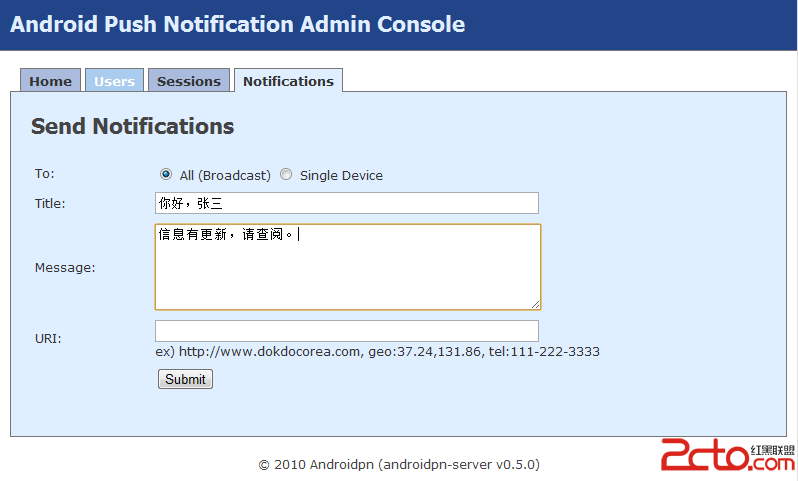
Task: Click the "Message:" field label
Action: click(65, 268)
